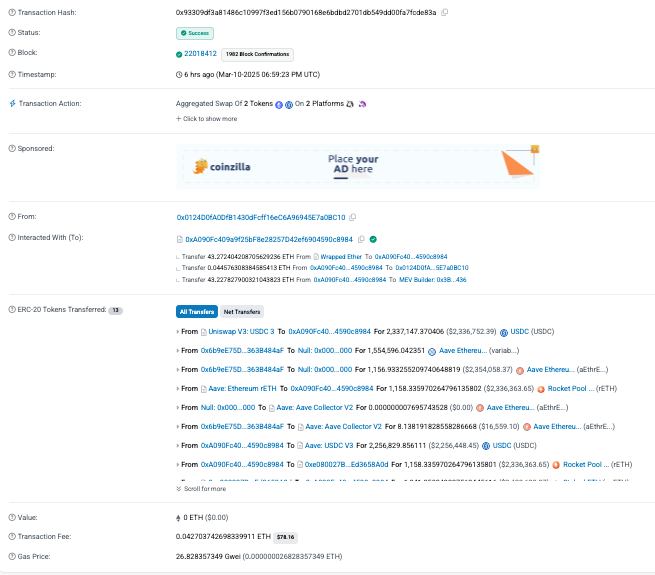Open the Aave: Aave Collector V2 link in 0.000000007695743528 row
655x575 pixels.
pos(315,407)
